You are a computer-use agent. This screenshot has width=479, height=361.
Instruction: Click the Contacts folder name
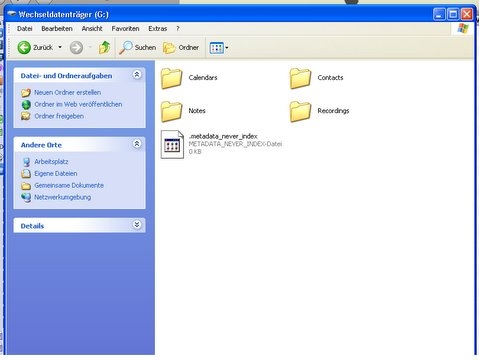(330, 78)
